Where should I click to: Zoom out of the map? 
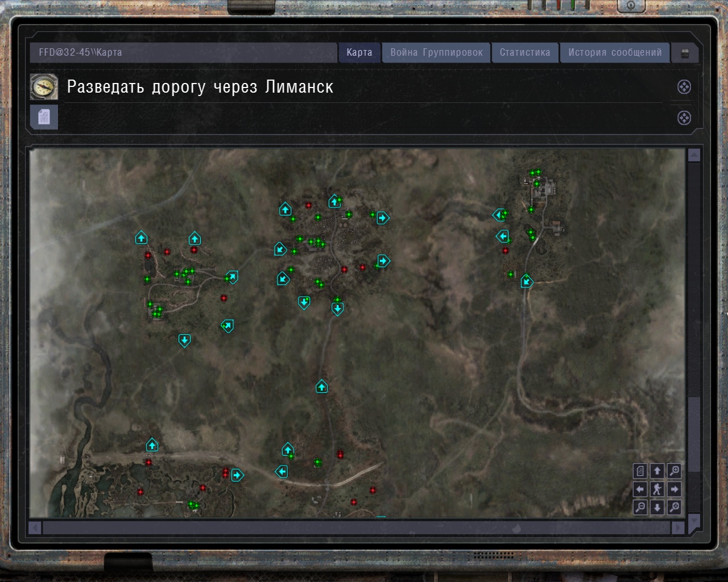point(640,507)
